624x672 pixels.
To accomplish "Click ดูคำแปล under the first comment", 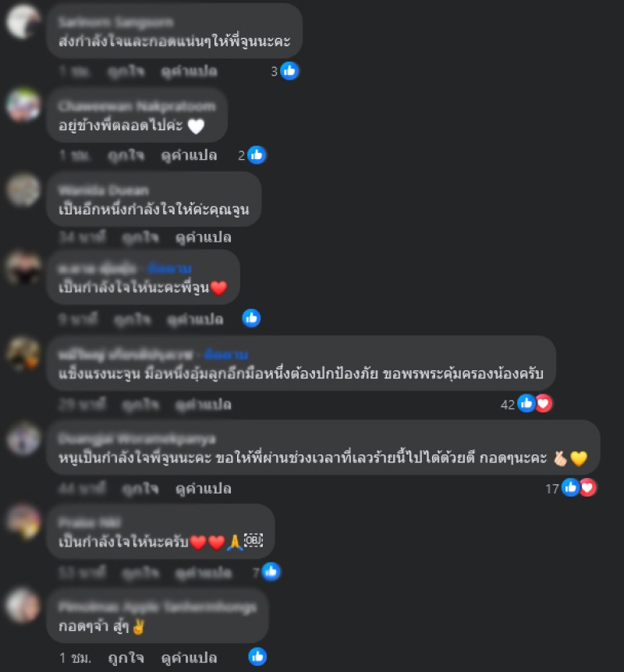I will (189, 71).
